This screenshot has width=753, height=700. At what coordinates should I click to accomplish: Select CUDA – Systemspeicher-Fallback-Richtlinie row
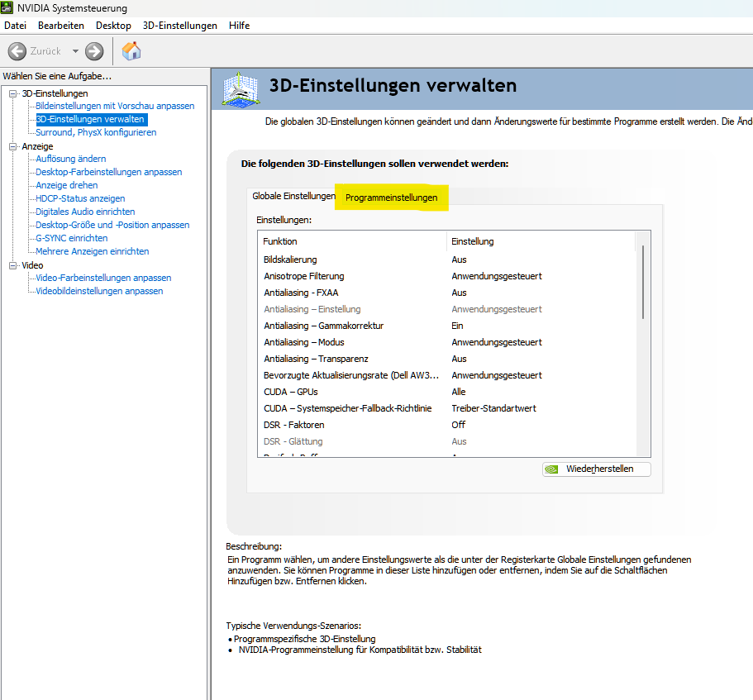[x=446, y=408]
